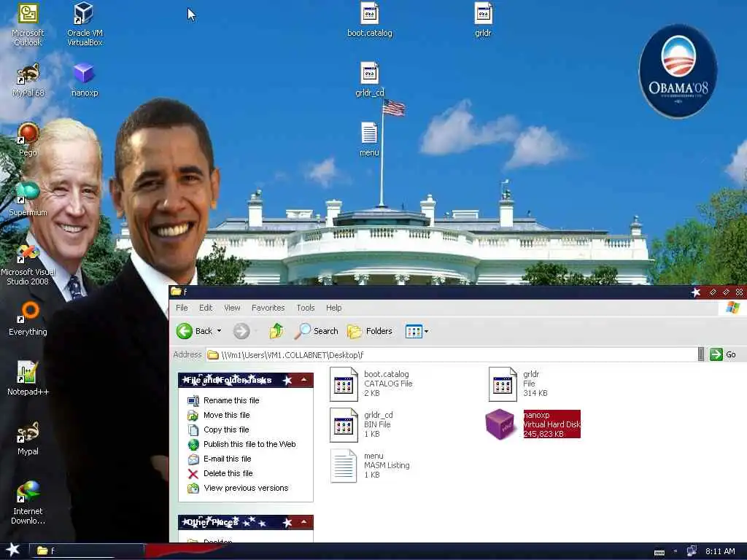Click the keyboard tray icon
Screen dimensions: 747x560
click(659, 552)
